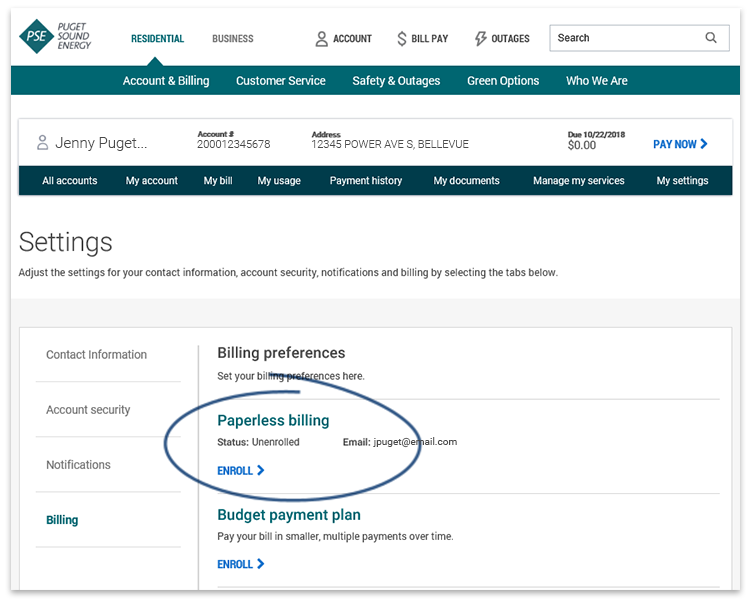
Task: Click the dollar sign Bill Pay icon
Action: coord(401,39)
